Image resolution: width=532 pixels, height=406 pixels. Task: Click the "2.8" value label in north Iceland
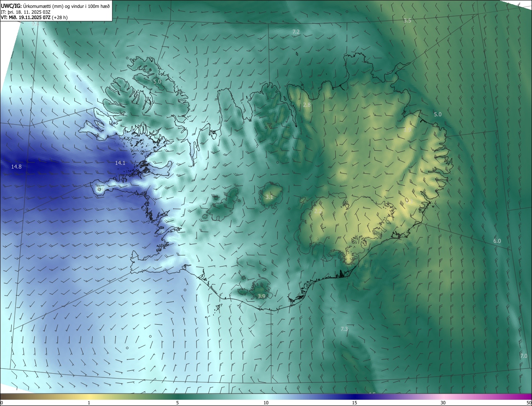pyautogui.click(x=307, y=105)
